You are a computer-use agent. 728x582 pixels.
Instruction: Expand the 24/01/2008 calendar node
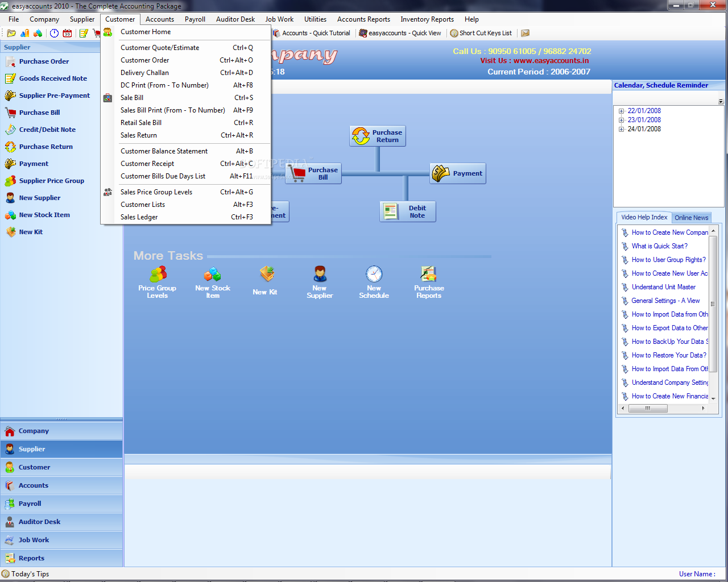pyautogui.click(x=622, y=130)
